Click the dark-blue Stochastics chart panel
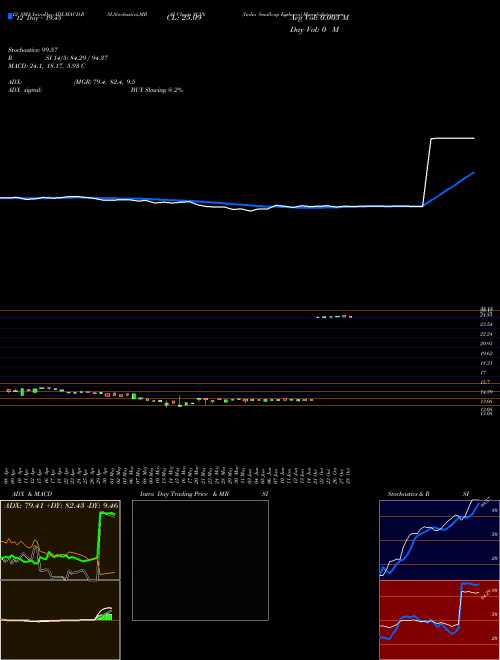The height and width of the screenshot is (660, 500). (x=439, y=540)
